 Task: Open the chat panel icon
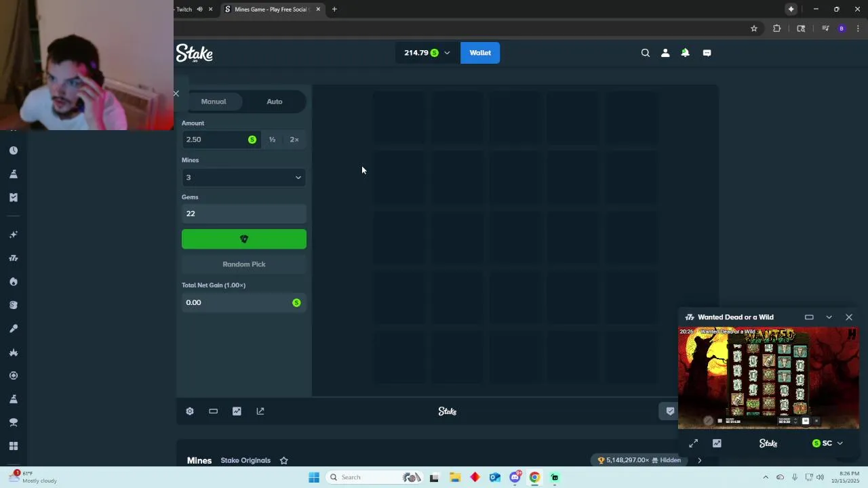707,53
